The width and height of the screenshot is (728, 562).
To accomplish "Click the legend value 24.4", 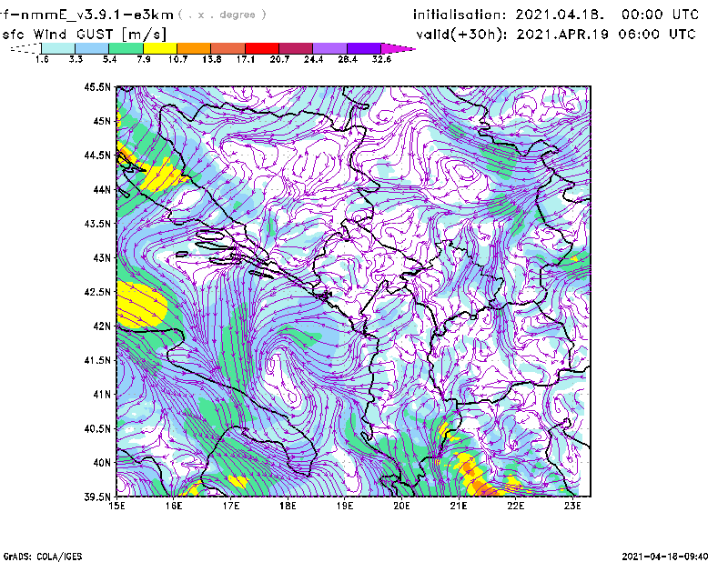I will pyautogui.click(x=313, y=59).
